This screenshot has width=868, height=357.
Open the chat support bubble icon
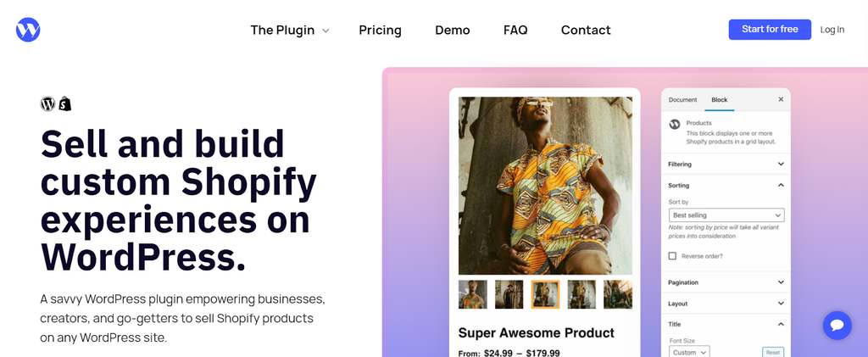click(x=837, y=325)
